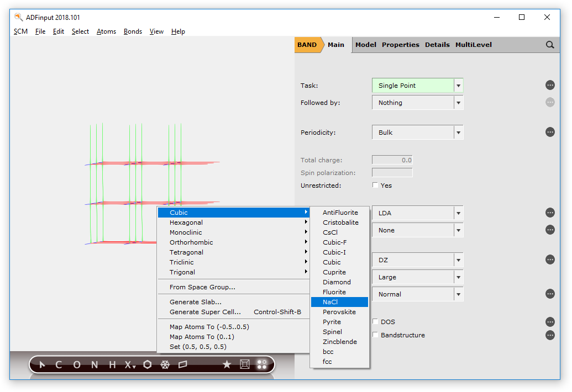Expand the Trigonal submenu

233,272
